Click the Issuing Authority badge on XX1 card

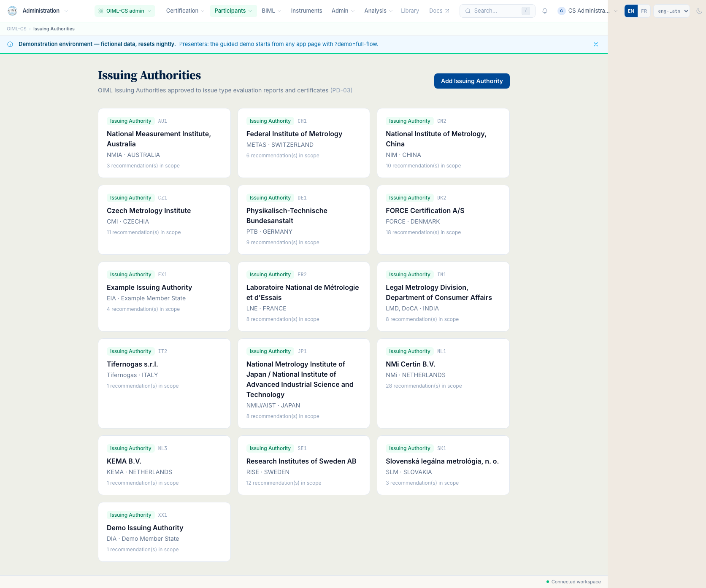[x=130, y=515]
